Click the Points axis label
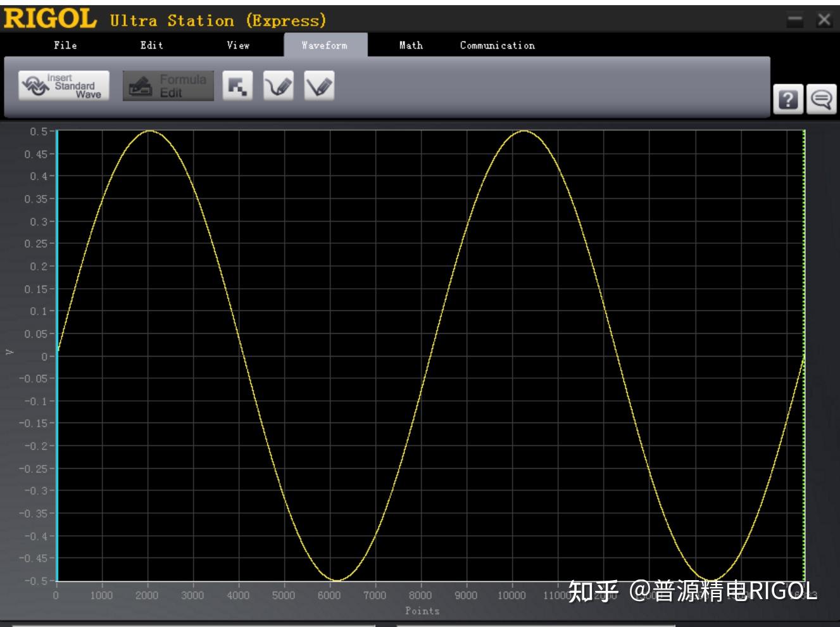Image resolution: width=840 pixels, height=627 pixels. pos(422,611)
